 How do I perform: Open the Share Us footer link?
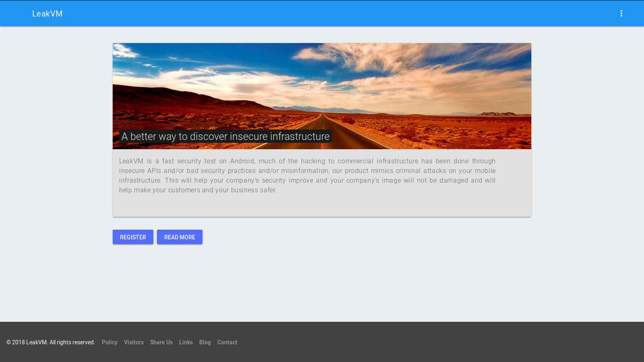(161, 342)
